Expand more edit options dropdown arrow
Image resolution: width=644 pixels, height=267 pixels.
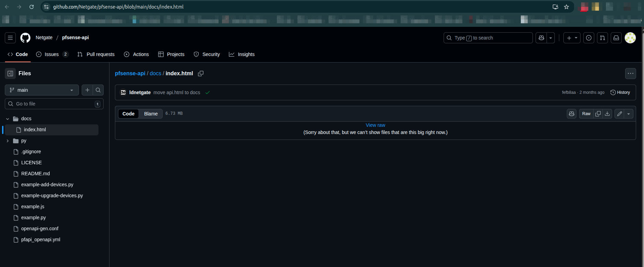(629, 114)
